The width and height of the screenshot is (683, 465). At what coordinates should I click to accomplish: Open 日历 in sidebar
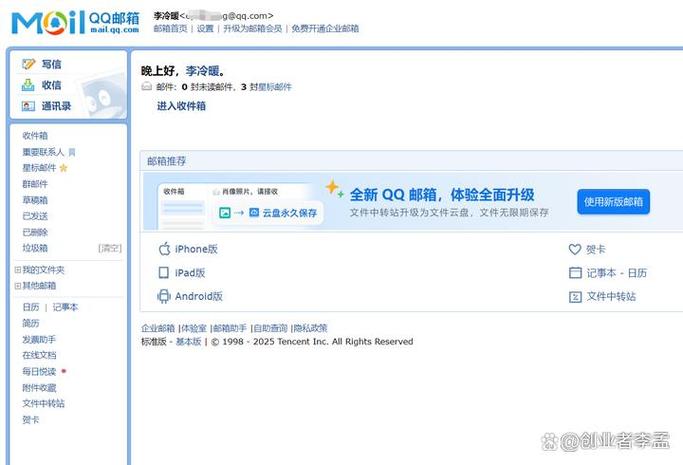click(30, 307)
